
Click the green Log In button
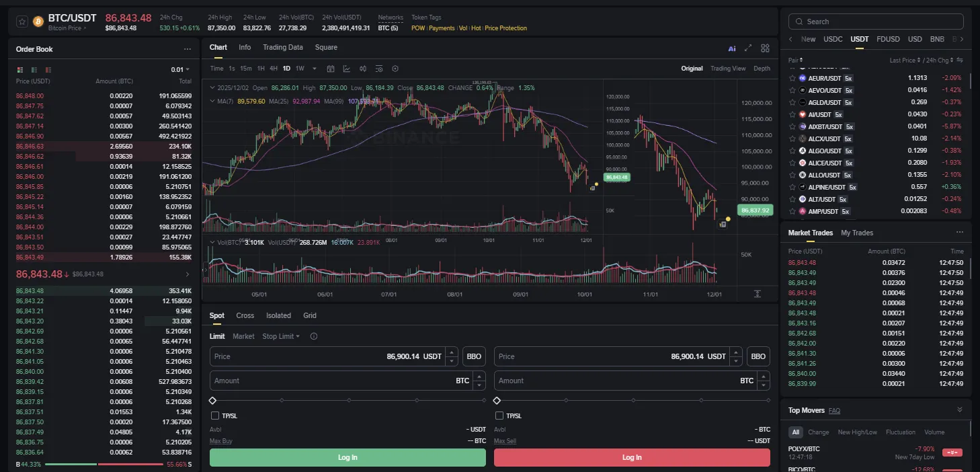348,457
